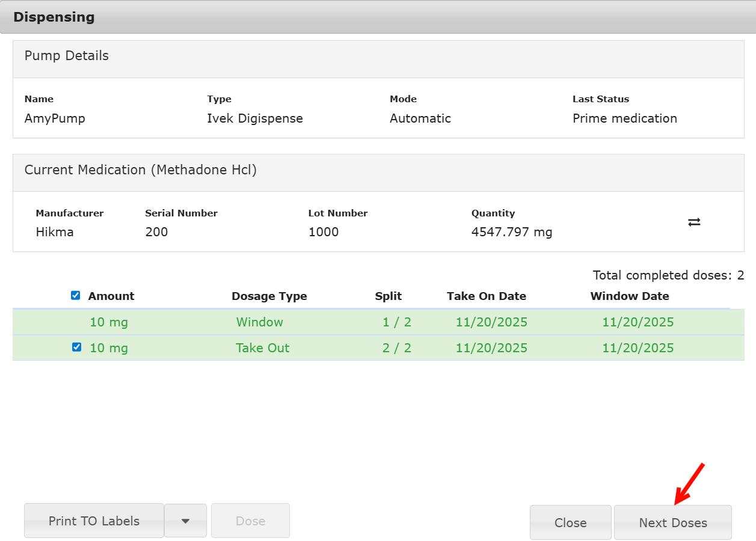Select the Window dosage type row

coord(259,322)
